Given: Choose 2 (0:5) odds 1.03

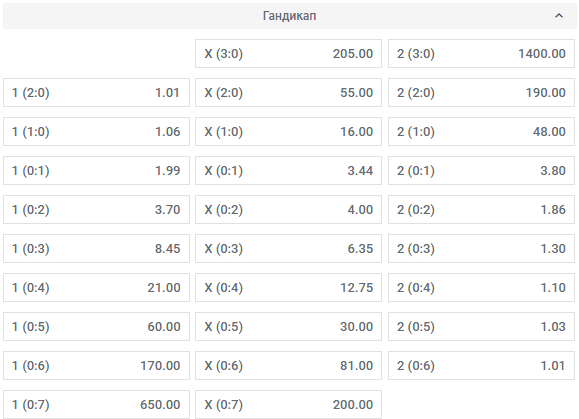Looking at the screenshot, I should tap(481, 327).
